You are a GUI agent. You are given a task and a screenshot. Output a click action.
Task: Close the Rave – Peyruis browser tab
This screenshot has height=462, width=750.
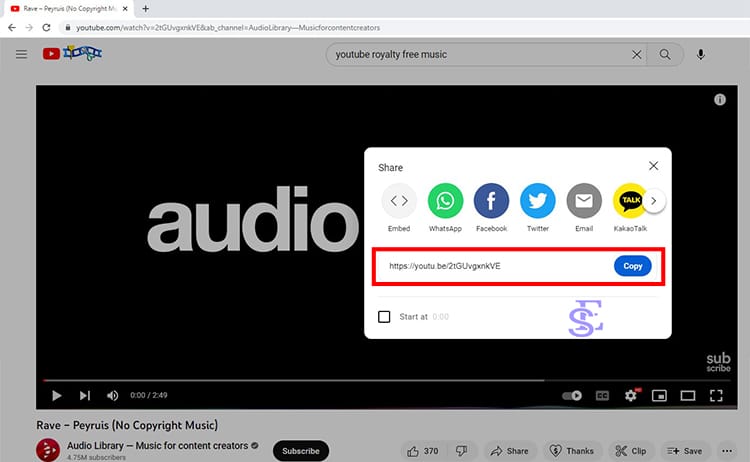[x=125, y=9]
